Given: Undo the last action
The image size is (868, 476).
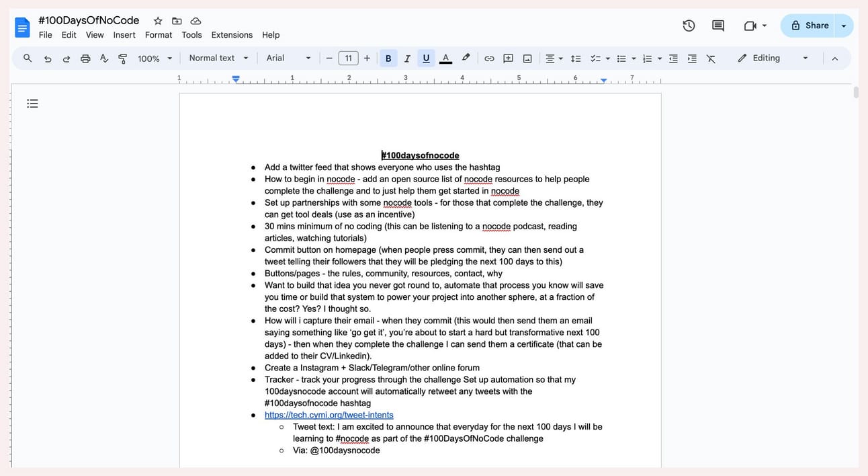Looking at the screenshot, I should [x=48, y=58].
